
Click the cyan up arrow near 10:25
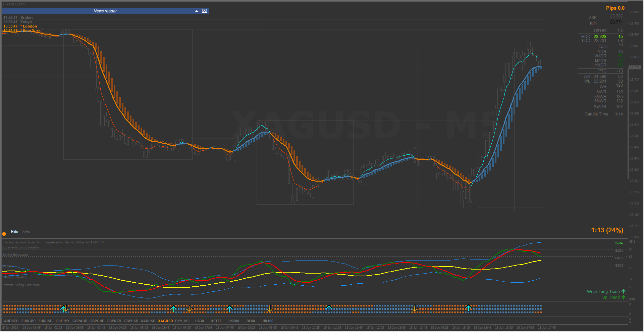pos(329,308)
